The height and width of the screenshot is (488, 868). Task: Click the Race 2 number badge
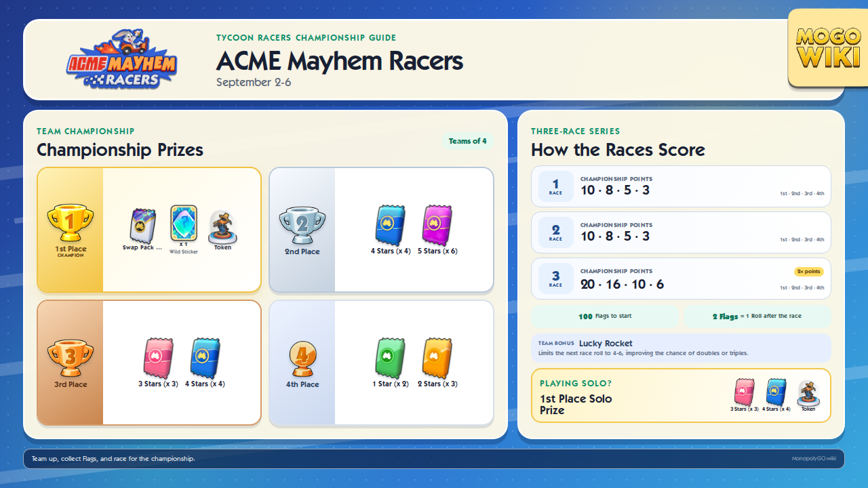pos(555,232)
